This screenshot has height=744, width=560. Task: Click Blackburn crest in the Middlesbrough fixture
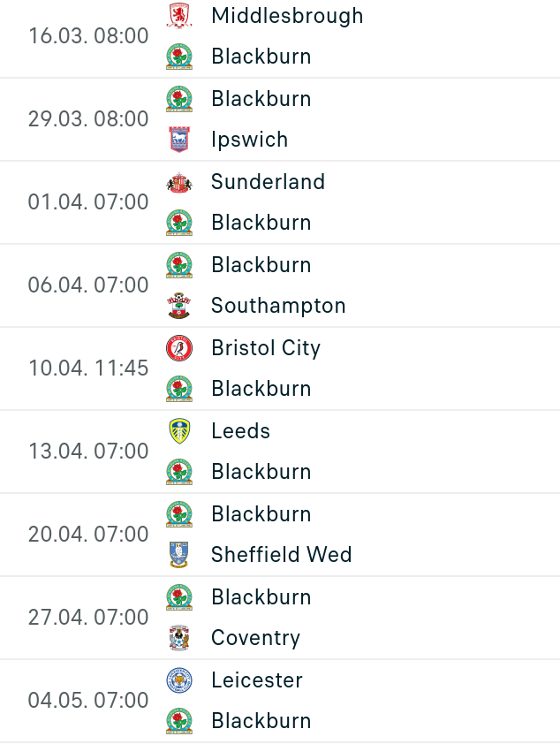(x=179, y=57)
